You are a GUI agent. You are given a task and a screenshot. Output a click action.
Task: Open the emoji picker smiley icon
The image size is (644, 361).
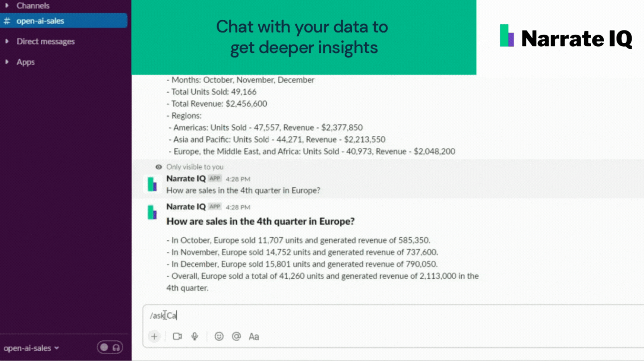point(219,336)
